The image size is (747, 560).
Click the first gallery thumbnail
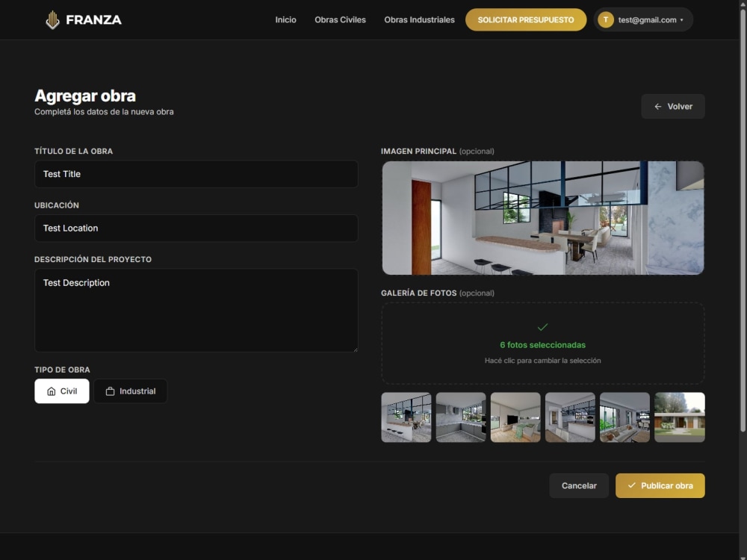(x=406, y=417)
